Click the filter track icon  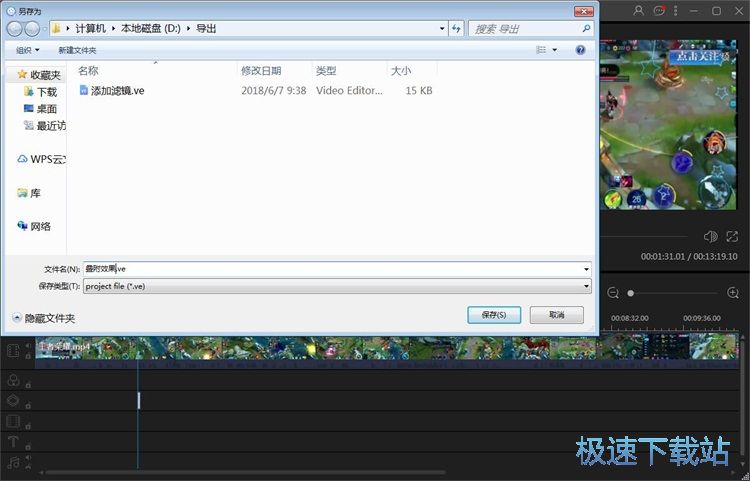point(13,380)
